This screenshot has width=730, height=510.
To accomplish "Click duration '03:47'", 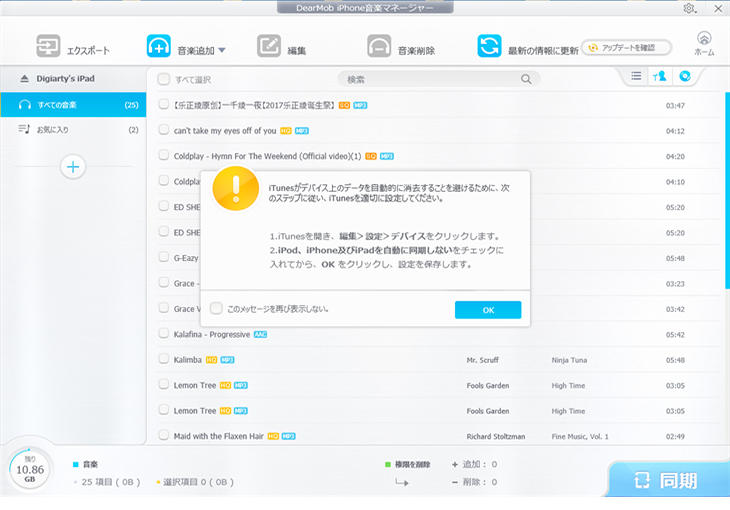I will 675,106.
